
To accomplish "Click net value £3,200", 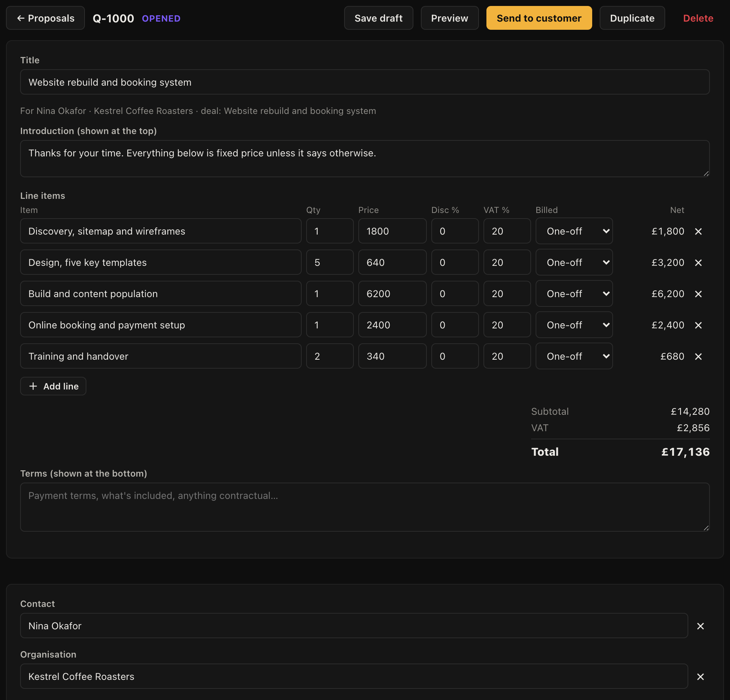I will [x=668, y=262].
